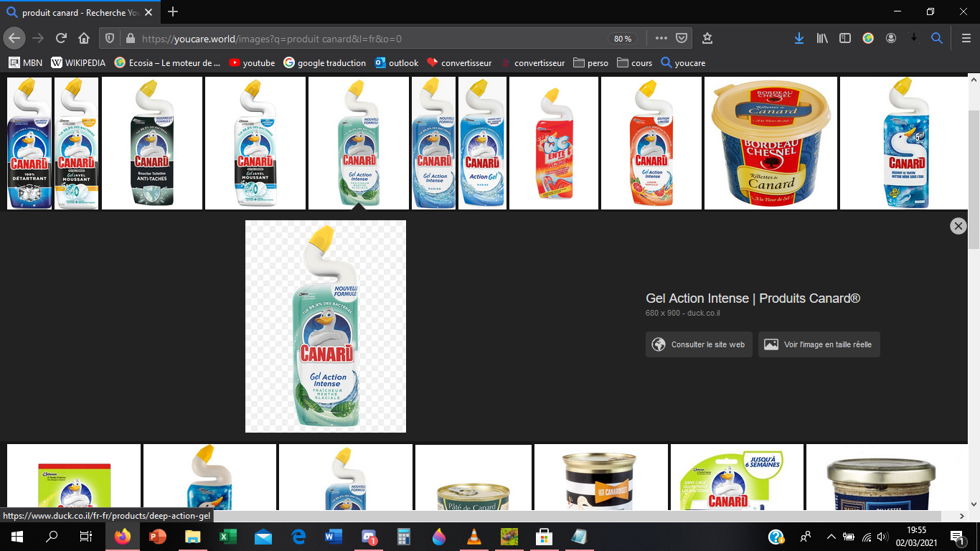The width and height of the screenshot is (980, 551).
Task: Save page to Pocket
Action: [x=682, y=39]
